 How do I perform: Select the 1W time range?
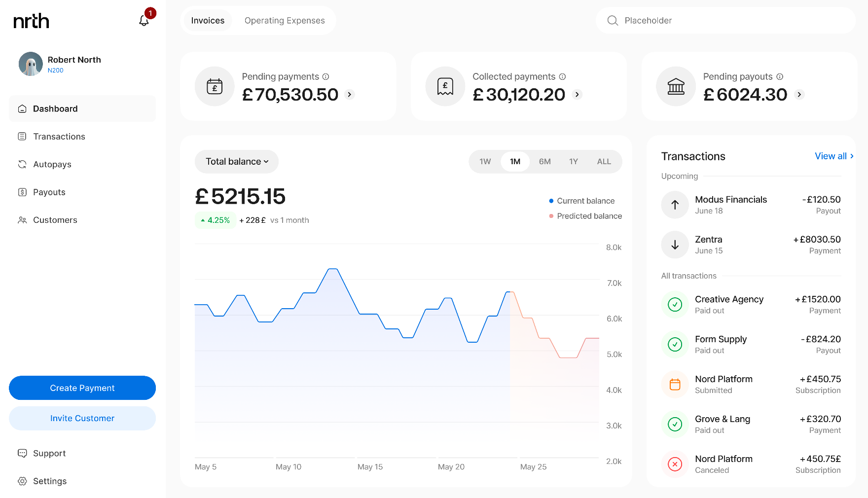coord(485,162)
